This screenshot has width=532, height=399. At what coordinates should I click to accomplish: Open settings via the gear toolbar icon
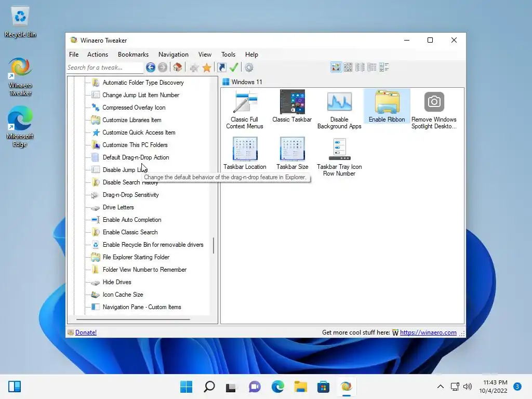(249, 68)
